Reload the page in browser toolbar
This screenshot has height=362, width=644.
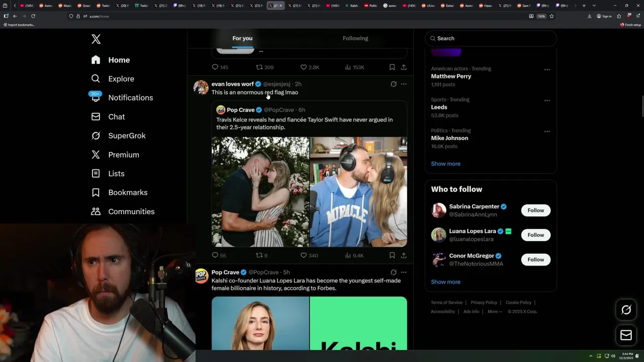(33, 16)
